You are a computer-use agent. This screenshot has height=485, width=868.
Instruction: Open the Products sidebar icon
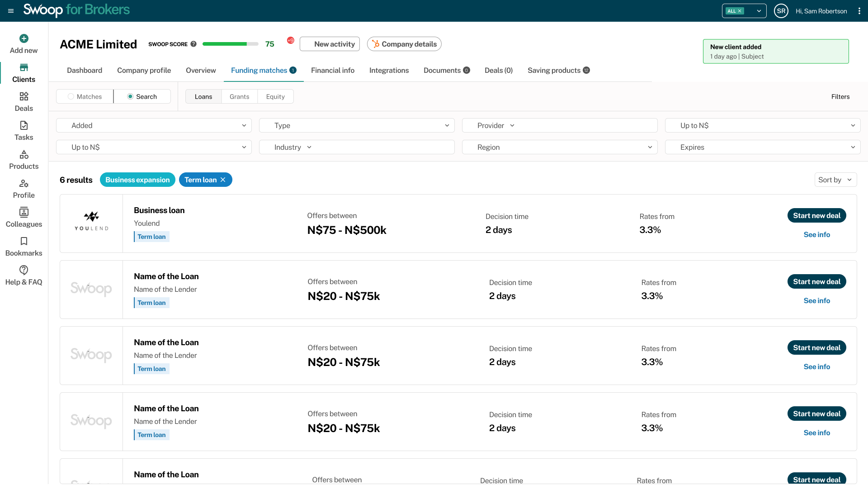(x=24, y=155)
